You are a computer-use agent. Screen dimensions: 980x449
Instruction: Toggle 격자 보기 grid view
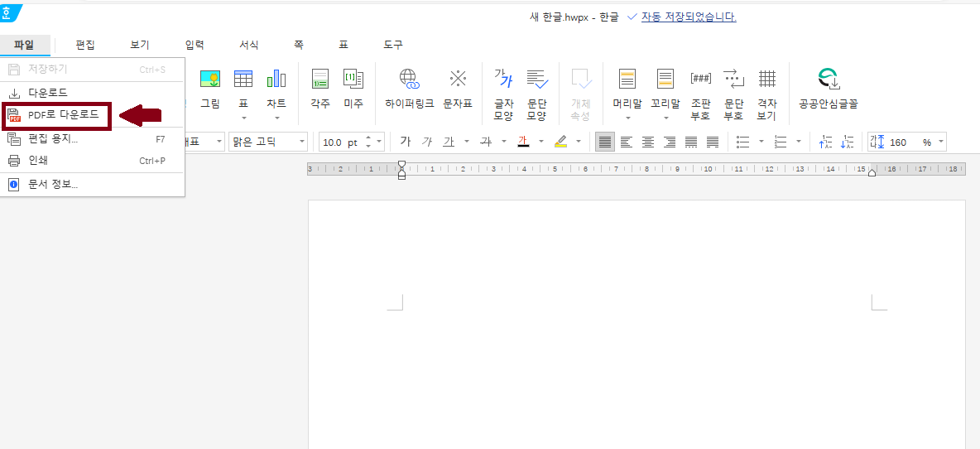[x=767, y=94]
